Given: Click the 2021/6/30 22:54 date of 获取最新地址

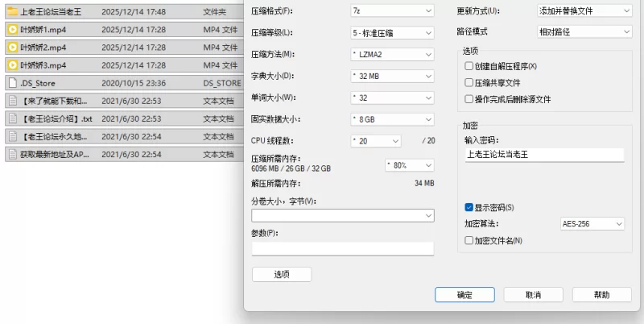Looking at the screenshot, I should click(131, 155).
